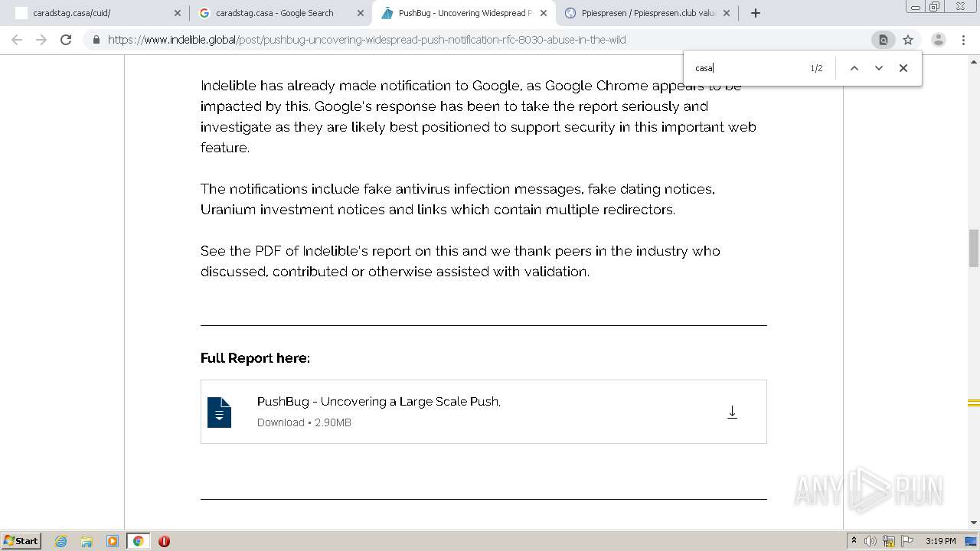
Task: Reload the current page
Action: point(66,40)
